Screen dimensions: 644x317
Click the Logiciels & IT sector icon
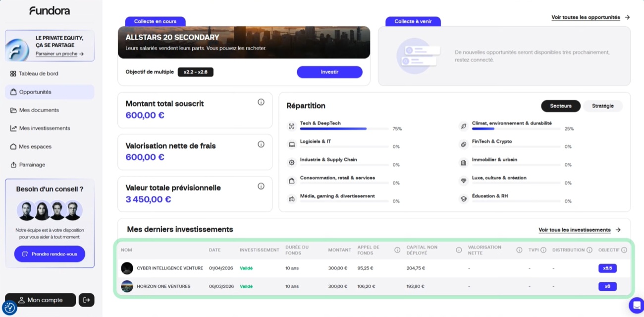click(x=292, y=144)
